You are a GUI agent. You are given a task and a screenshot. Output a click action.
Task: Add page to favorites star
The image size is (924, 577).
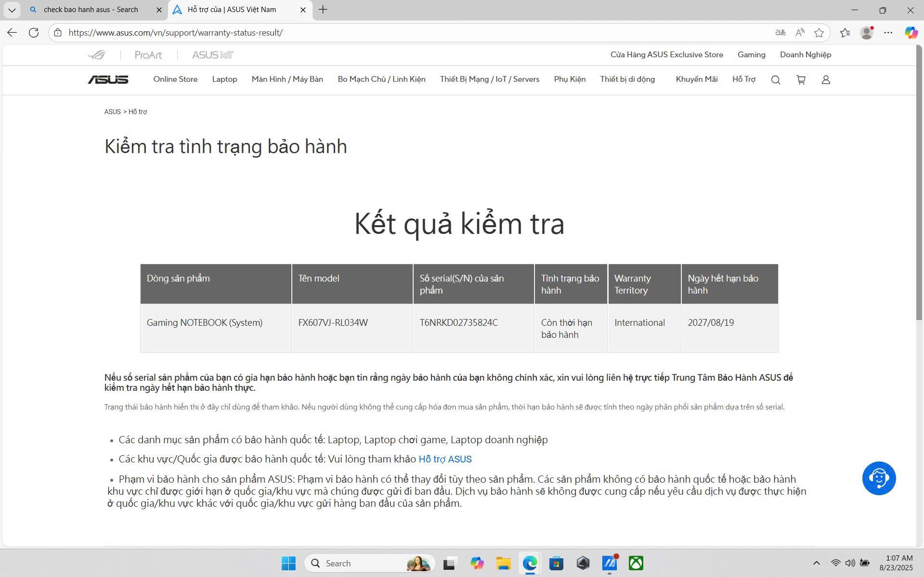[x=819, y=33]
